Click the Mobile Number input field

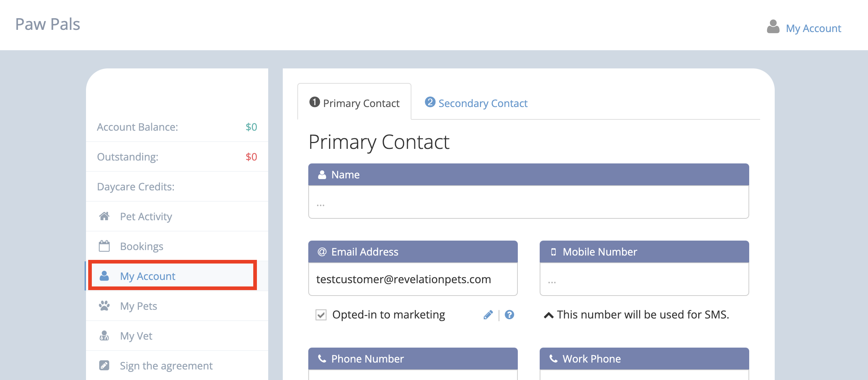tap(644, 279)
